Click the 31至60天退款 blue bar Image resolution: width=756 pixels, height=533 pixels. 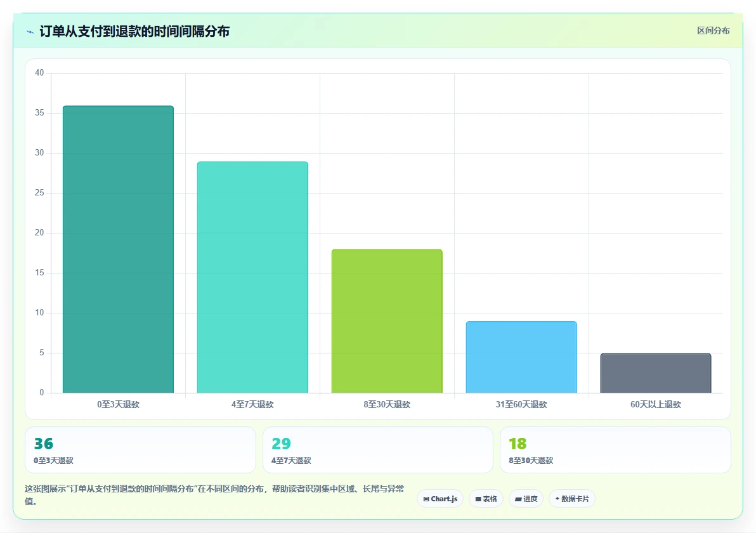(x=521, y=357)
